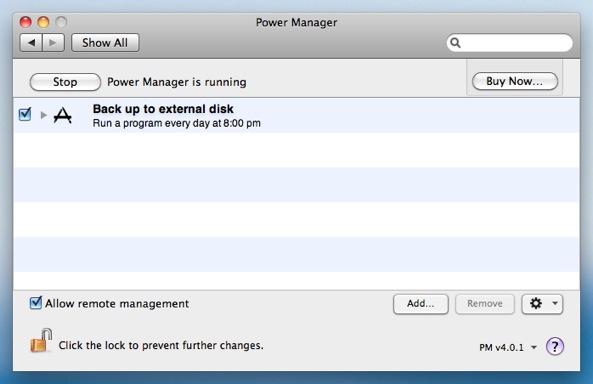
Task: Expand the Back up to external disk event details
Action: coord(43,115)
